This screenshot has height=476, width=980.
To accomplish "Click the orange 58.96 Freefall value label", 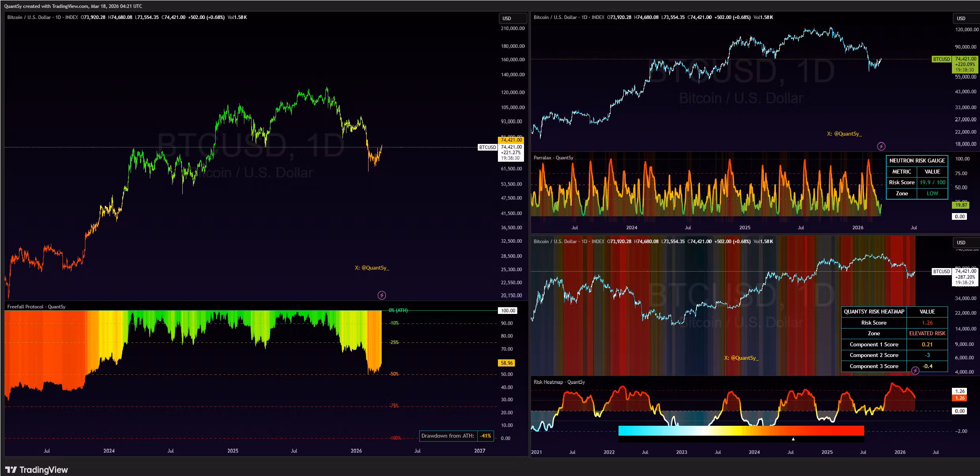I will pos(507,363).
